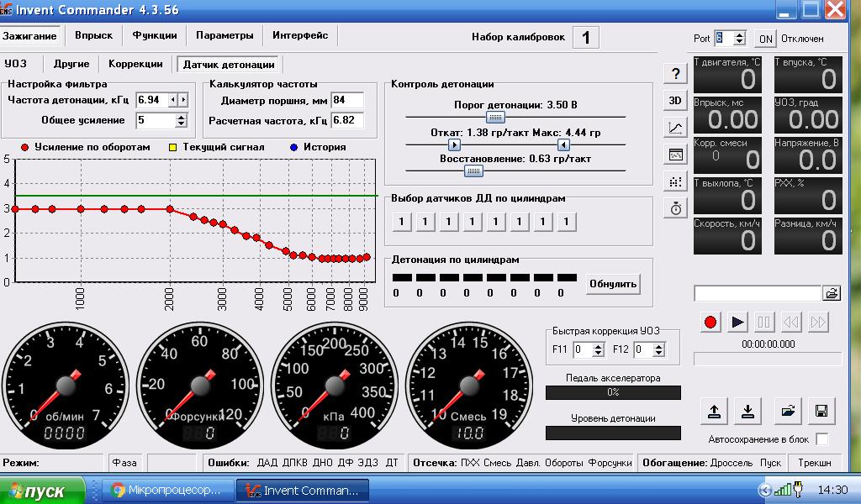Click the Порог детонации slider handle

[x=495, y=117]
